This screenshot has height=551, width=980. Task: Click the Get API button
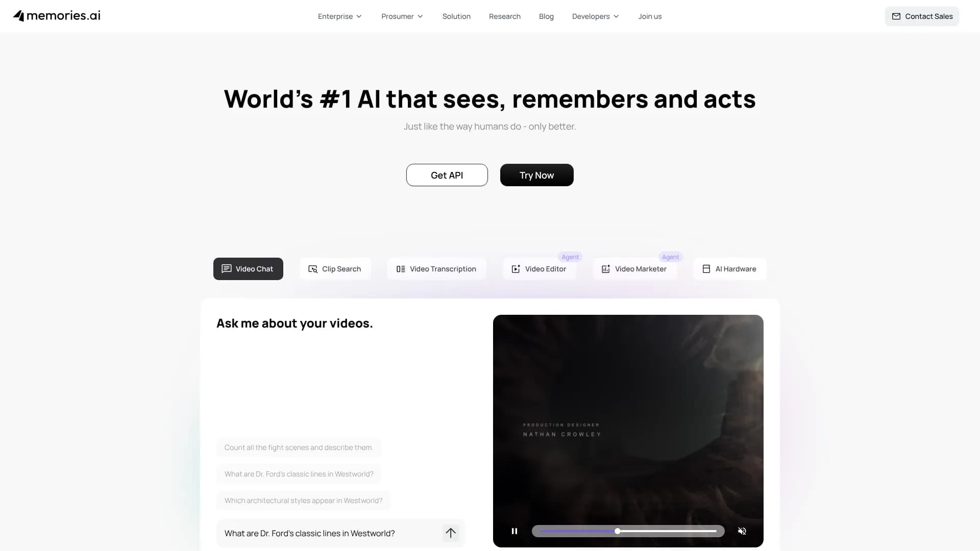coord(447,175)
